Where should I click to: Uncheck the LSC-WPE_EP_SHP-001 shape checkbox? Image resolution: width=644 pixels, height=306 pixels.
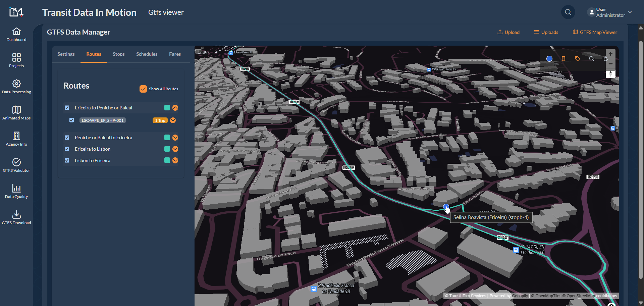pyautogui.click(x=72, y=120)
